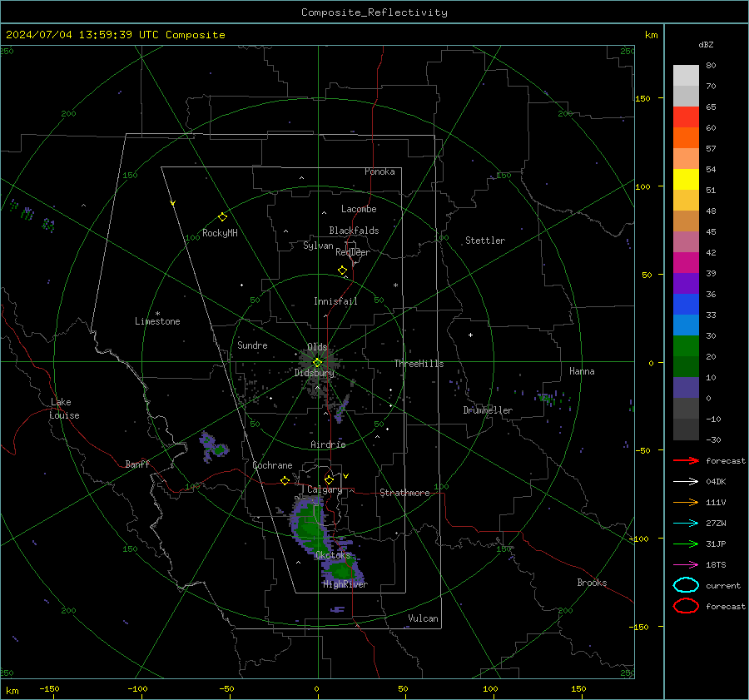749x700 pixels.
Task: Click the red forecast ellipse in legend
Action: 686,606
